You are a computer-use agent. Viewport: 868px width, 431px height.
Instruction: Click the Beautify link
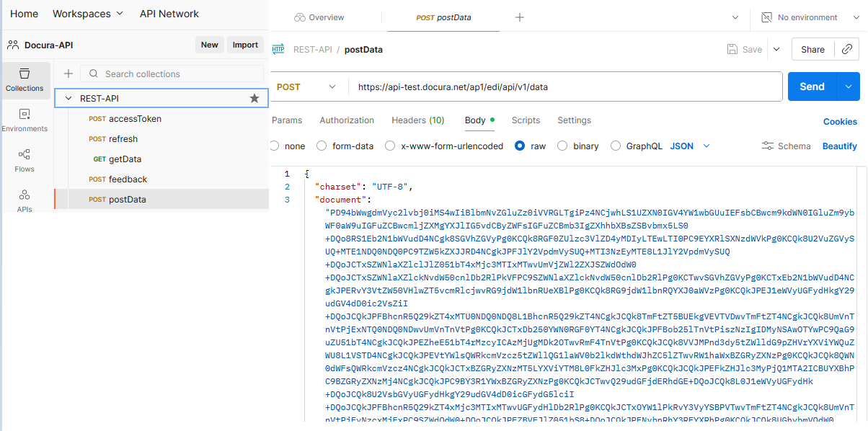[x=839, y=146]
